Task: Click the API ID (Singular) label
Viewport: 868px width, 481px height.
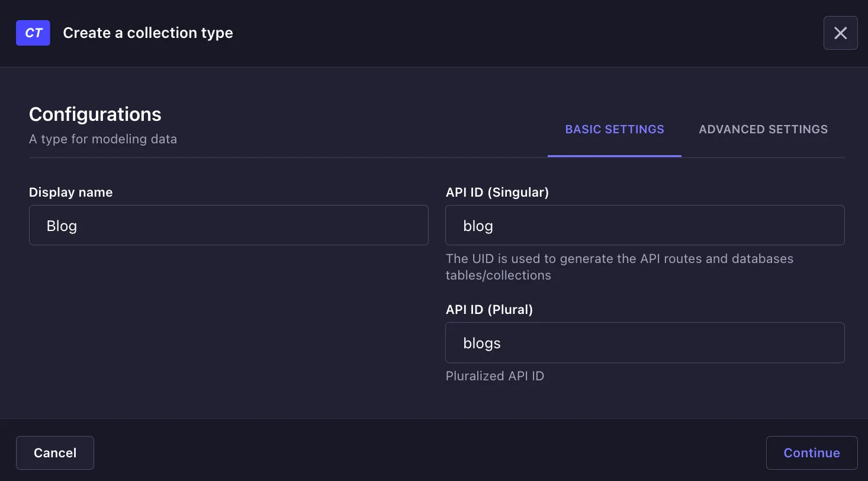Action: pos(497,192)
